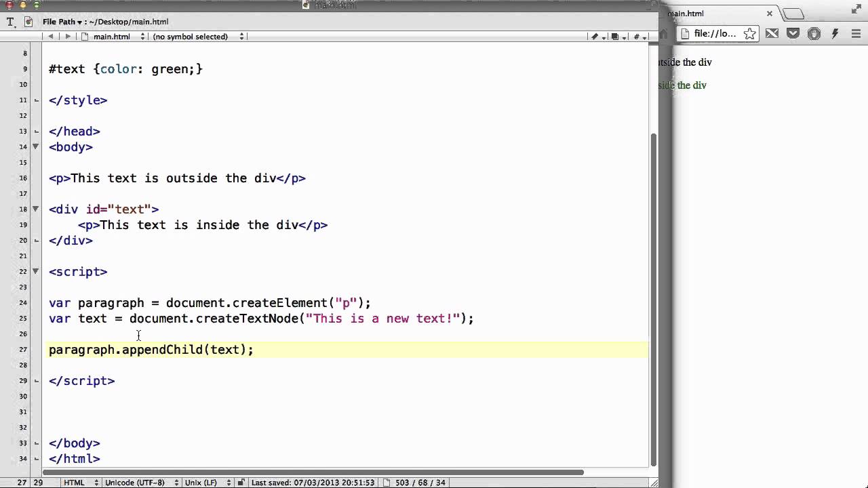Click the envelope extension icon in Chrome
868x488 pixels.
772,33
